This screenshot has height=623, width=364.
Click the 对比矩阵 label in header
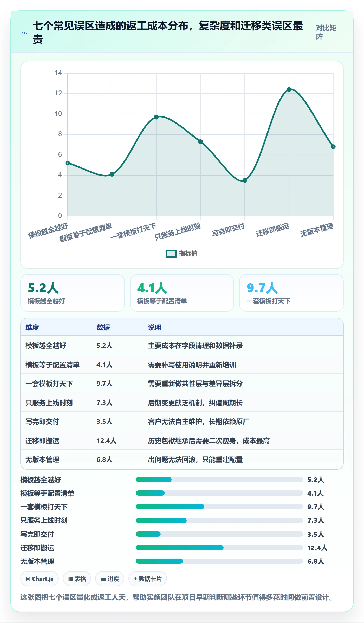coord(326,32)
